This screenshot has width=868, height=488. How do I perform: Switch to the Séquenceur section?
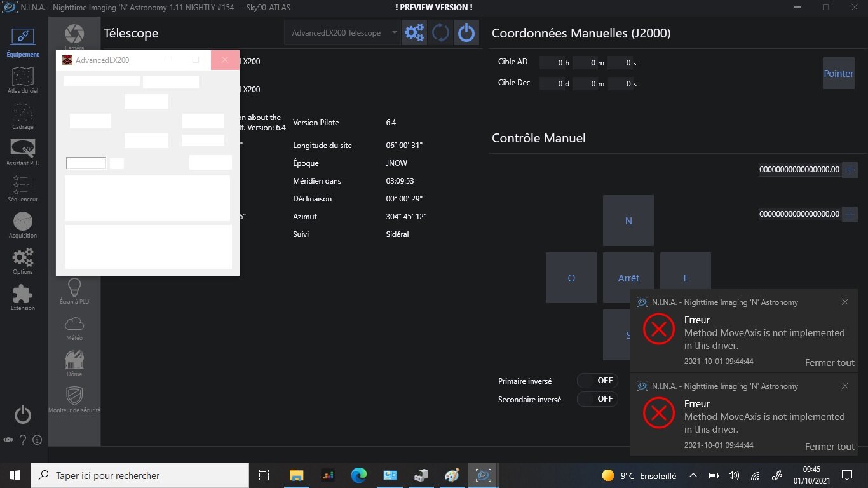point(23,189)
